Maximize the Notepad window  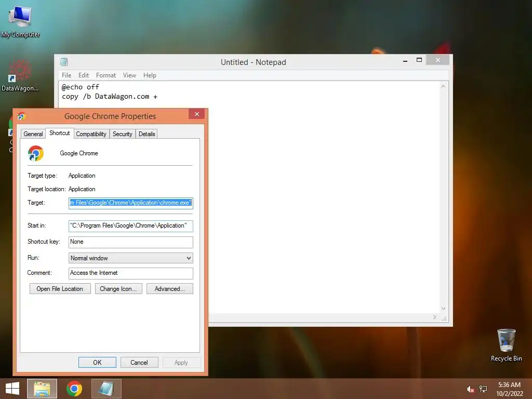pos(419,60)
